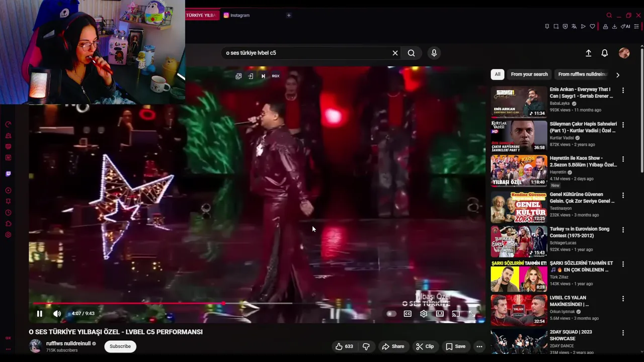This screenshot has height=362, width=644.
Task: Switch to the Instagram browser tab
Action: pos(237,15)
